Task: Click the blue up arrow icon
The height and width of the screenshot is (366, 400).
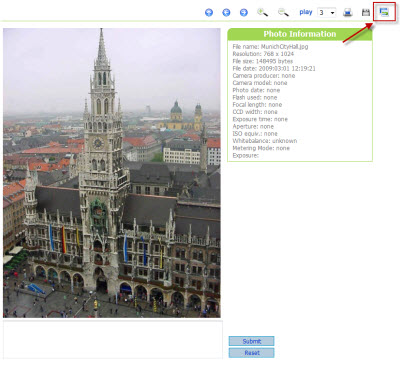Action: click(x=209, y=13)
